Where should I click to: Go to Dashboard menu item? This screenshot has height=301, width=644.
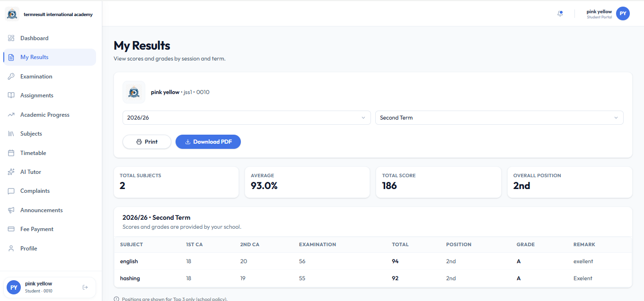[x=49, y=38]
